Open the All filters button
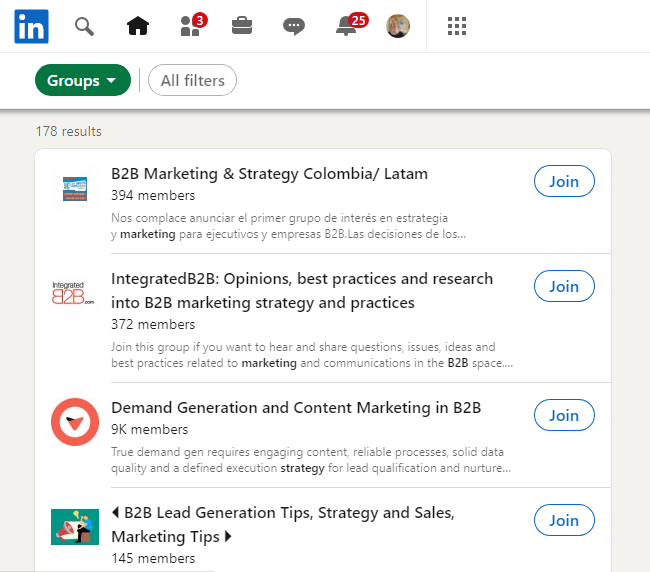This screenshot has width=650, height=572. (192, 81)
